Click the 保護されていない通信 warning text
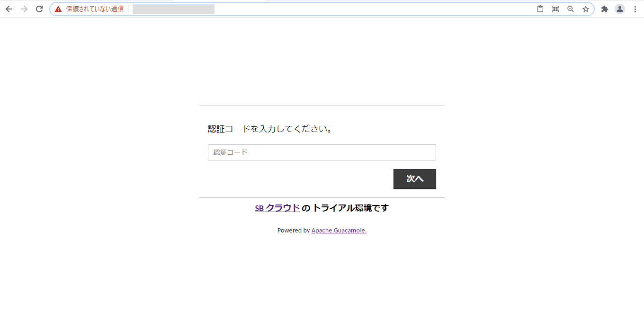The image size is (644, 329). [x=95, y=9]
